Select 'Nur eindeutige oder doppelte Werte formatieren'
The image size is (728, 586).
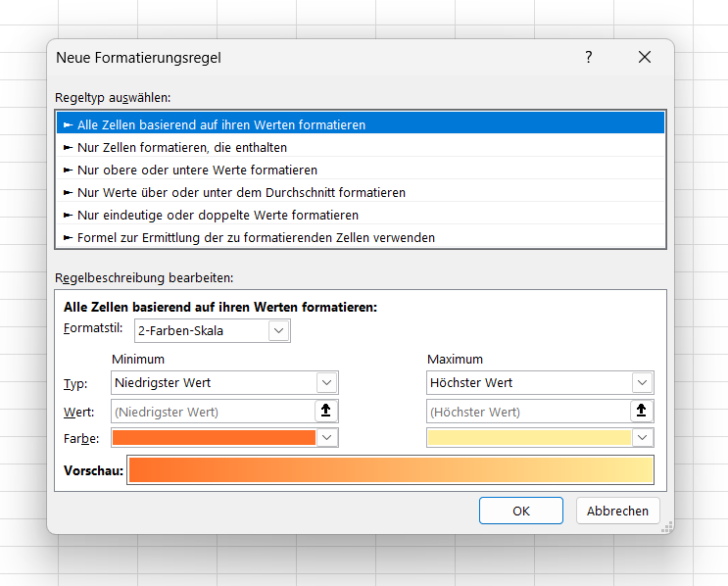(x=218, y=215)
